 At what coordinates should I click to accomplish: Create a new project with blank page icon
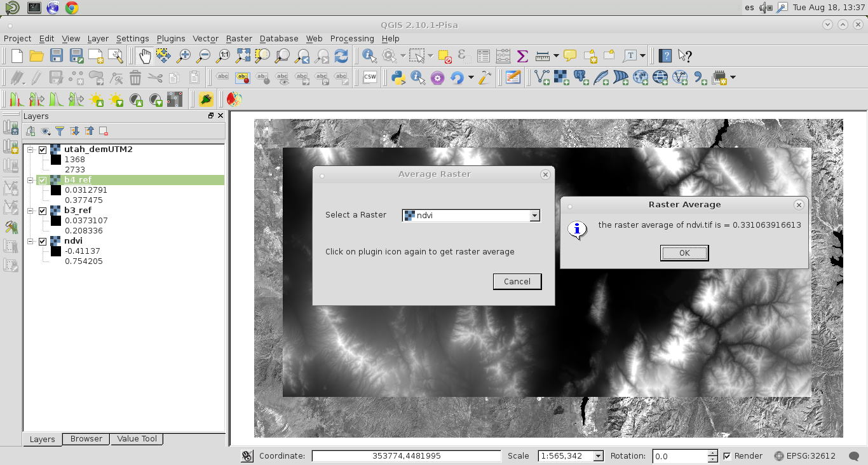pos(17,56)
